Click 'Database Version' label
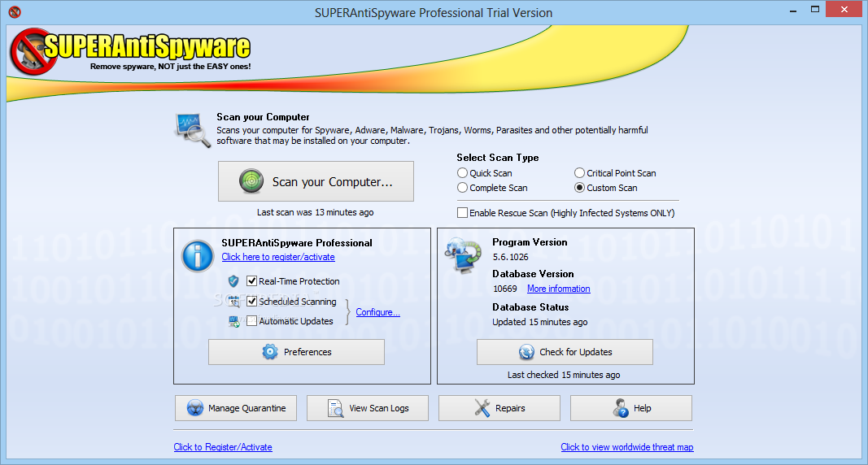The image size is (868, 465). (533, 274)
